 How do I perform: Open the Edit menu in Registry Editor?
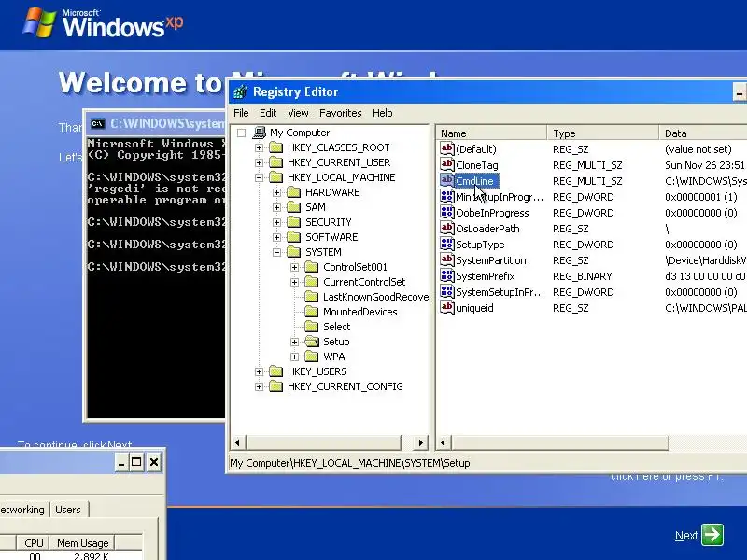point(268,113)
